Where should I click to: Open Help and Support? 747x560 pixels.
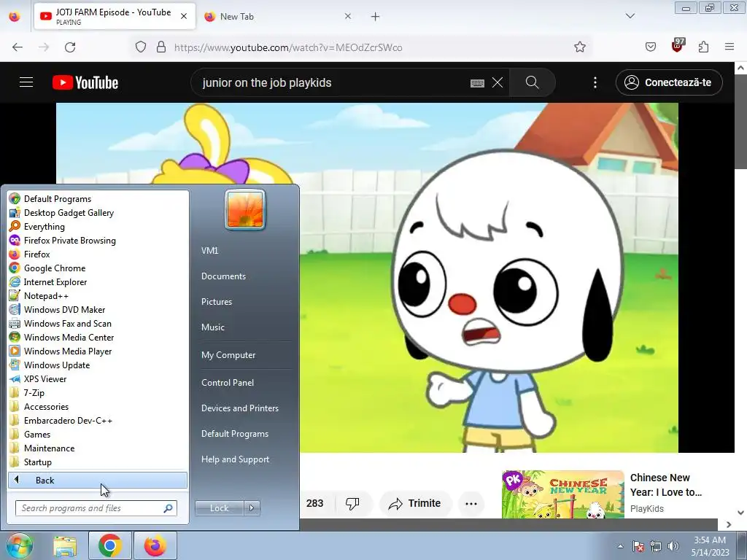tap(236, 459)
